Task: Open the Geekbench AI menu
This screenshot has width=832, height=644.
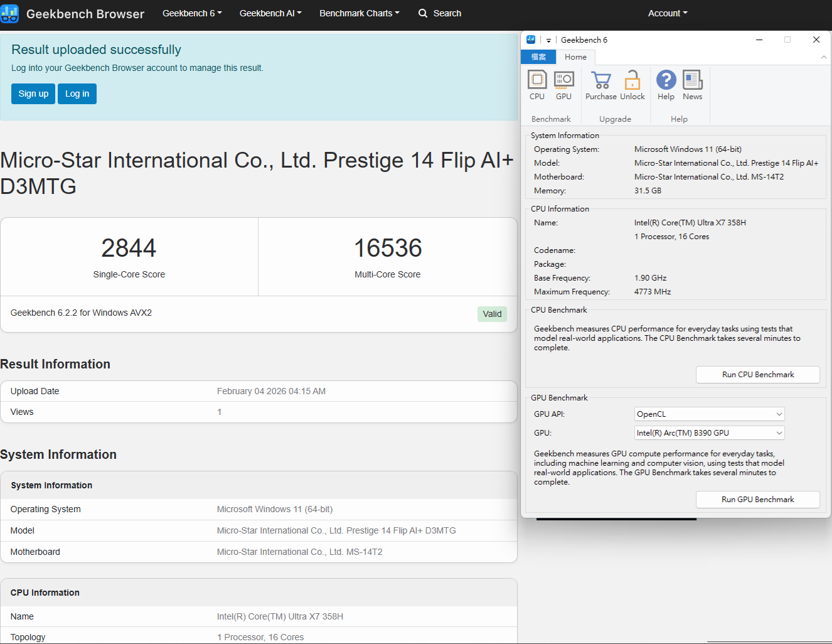Action: tap(270, 13)
